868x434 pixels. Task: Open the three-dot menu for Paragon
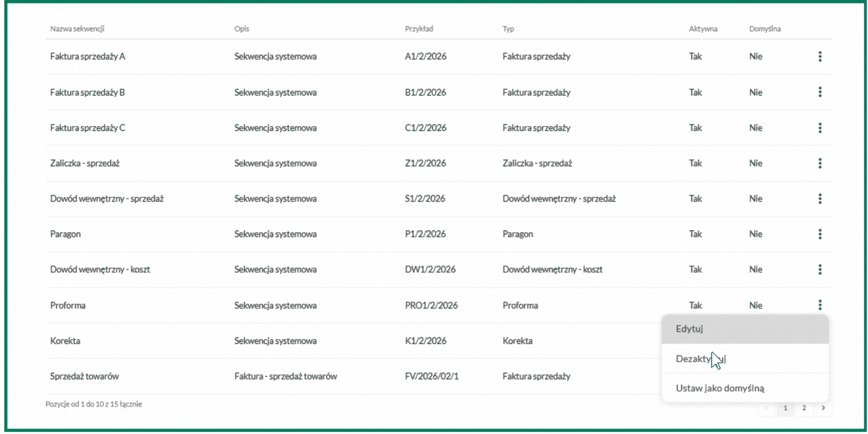pyautogui.click(x=820, y=234)
